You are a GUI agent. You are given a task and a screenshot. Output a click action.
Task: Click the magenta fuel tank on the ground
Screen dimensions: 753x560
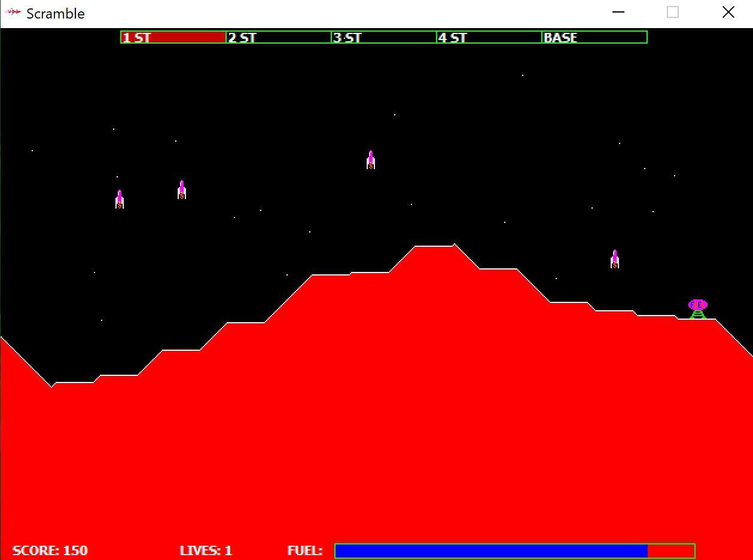(x=698, y=309)
